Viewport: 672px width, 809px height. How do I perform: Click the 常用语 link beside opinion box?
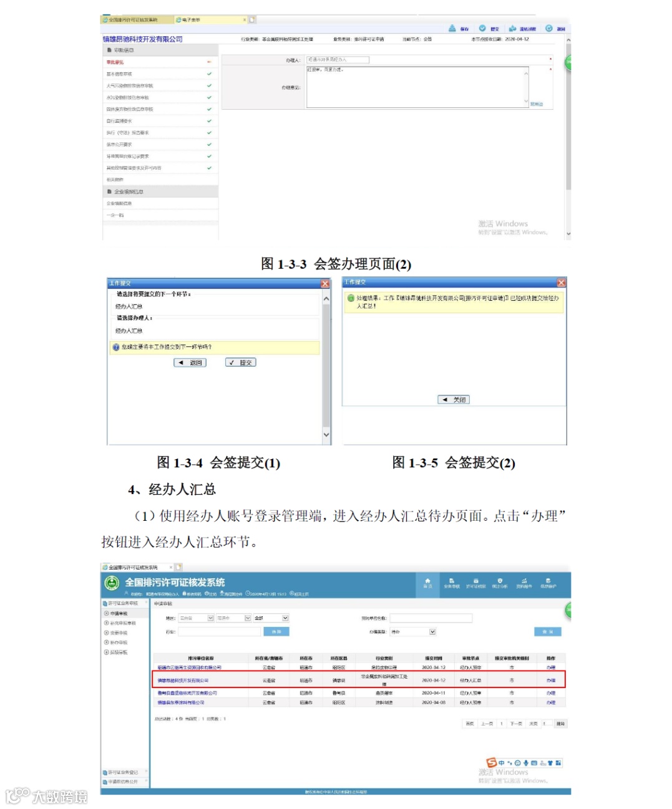point(537,104)
